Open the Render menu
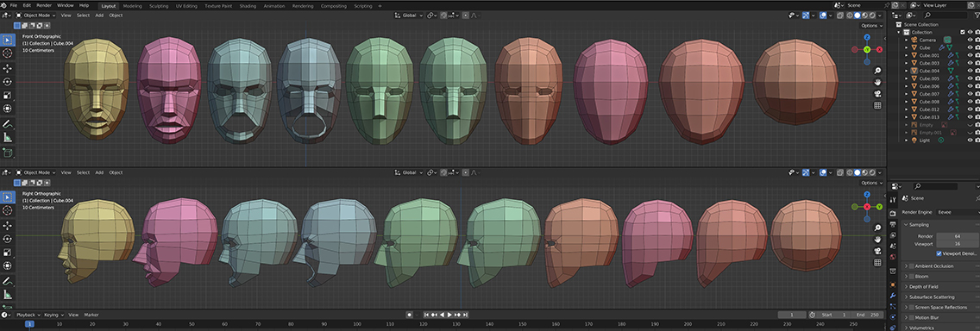 [x=44, y=5]
